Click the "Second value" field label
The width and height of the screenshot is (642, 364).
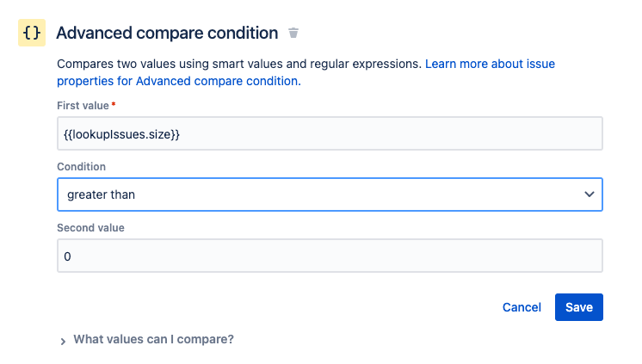[90, 227]
